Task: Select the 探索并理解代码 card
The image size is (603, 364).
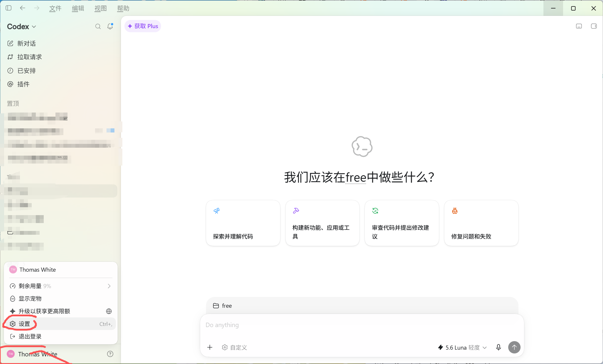Action: [243, 223]
